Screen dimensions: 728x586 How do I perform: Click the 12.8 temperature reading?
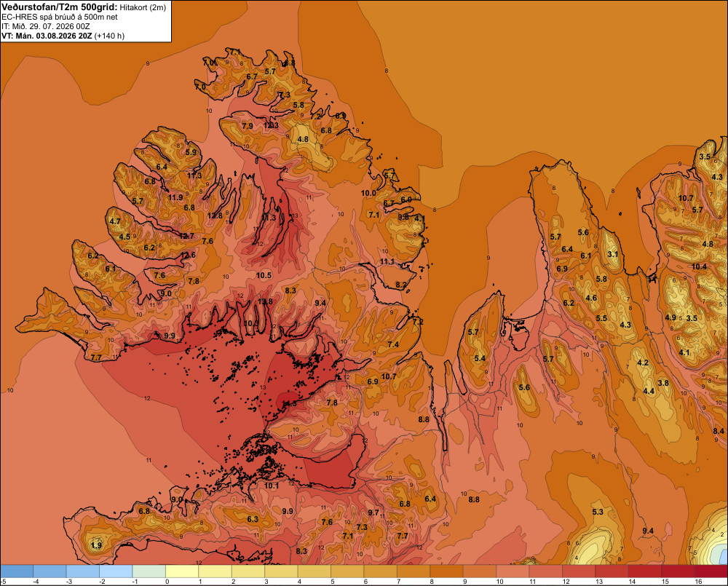pos(215,215)
